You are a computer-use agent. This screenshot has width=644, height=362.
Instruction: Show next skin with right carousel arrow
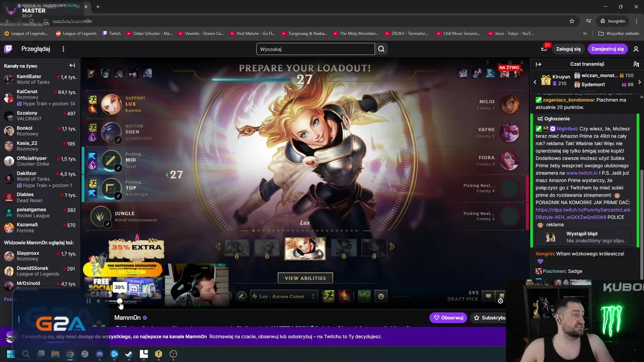point(392,246)
